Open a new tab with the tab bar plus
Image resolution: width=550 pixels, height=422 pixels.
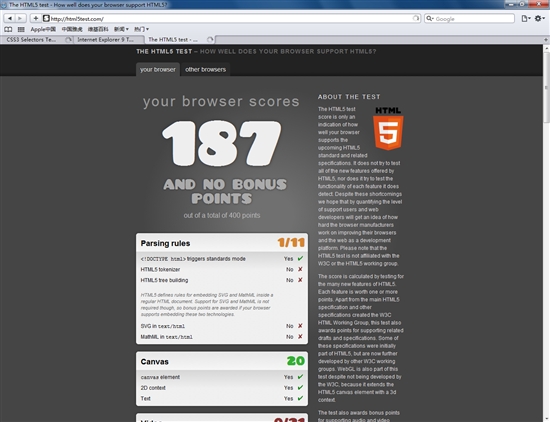[x=546, y=40]
